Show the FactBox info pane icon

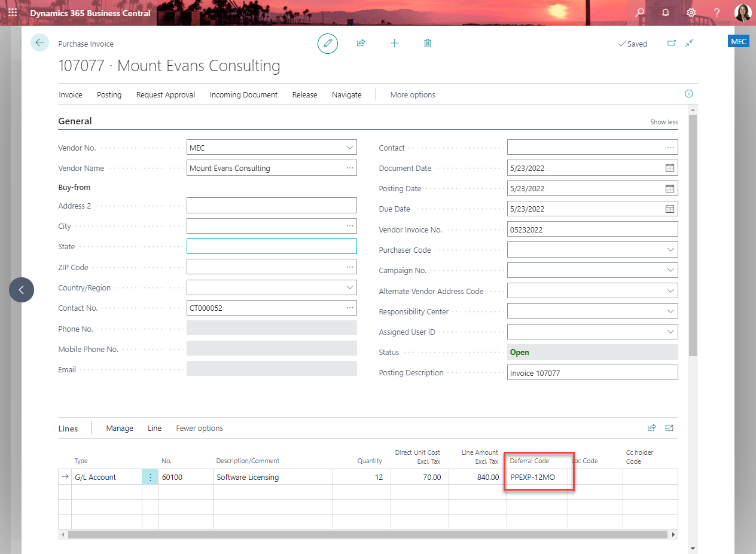(688, 94)
